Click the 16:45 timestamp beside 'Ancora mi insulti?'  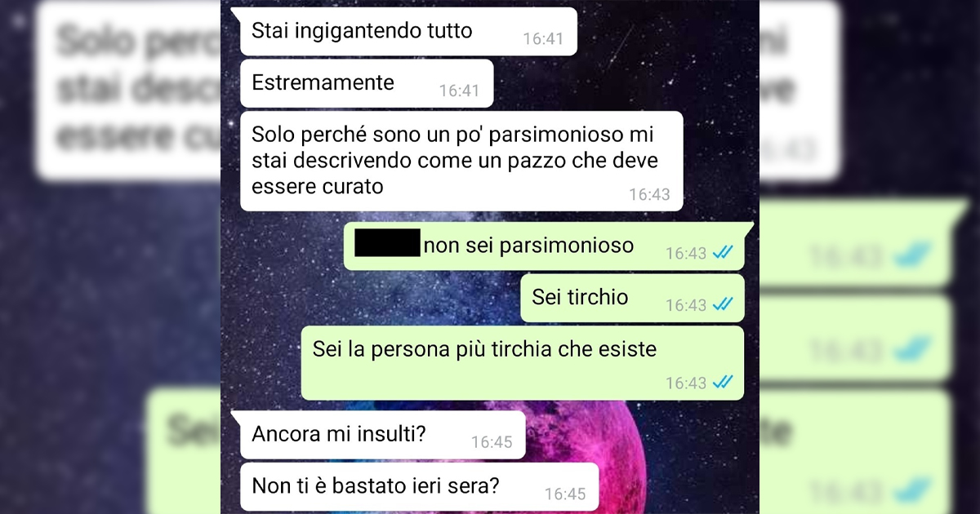click(492, 442)
